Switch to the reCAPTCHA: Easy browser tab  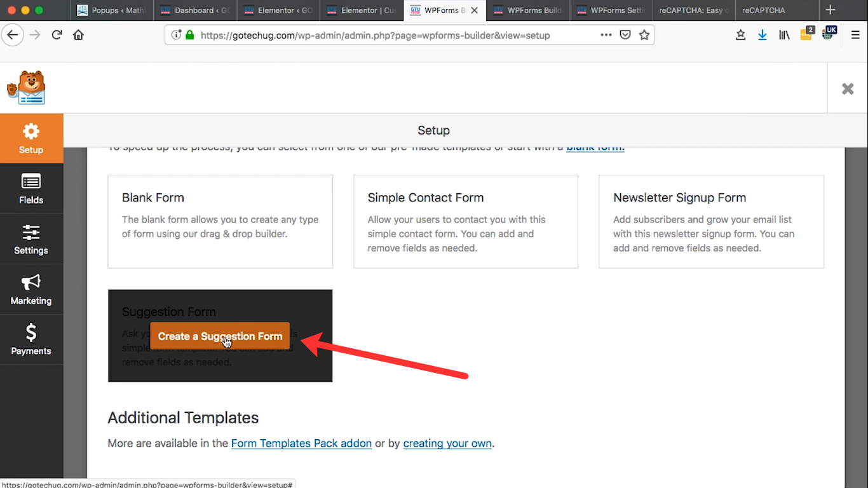pyautogui.click(x=695, y=10)
